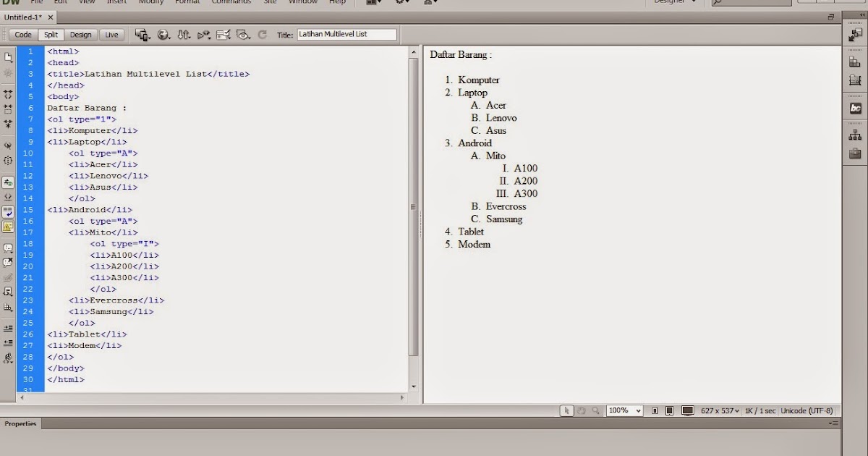Open the Business Catalyst bc panel
This screenshot has width=868, height=456.
point(855,108)
